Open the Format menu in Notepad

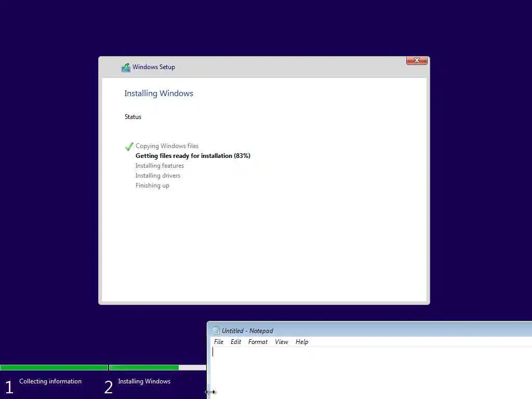tap(258, 342)
